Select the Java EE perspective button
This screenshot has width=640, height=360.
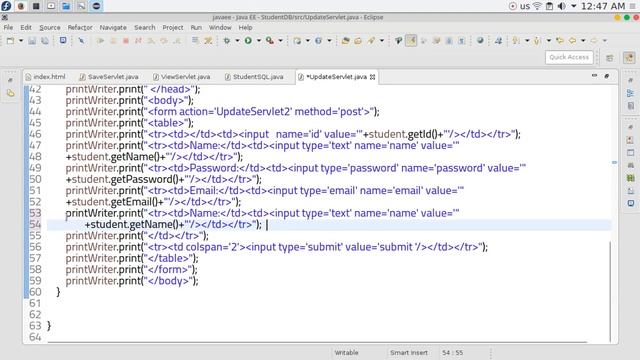(x=629, y=58)
